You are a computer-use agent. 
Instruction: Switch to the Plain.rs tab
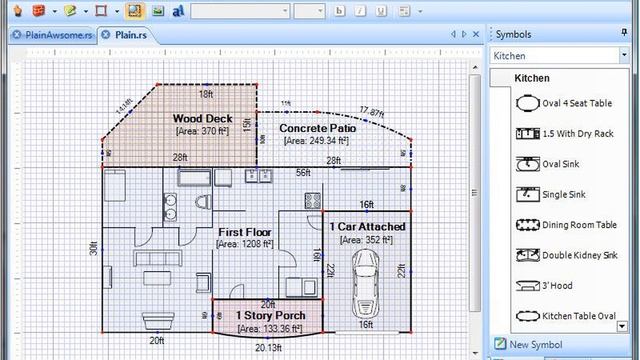click(131, 35)
